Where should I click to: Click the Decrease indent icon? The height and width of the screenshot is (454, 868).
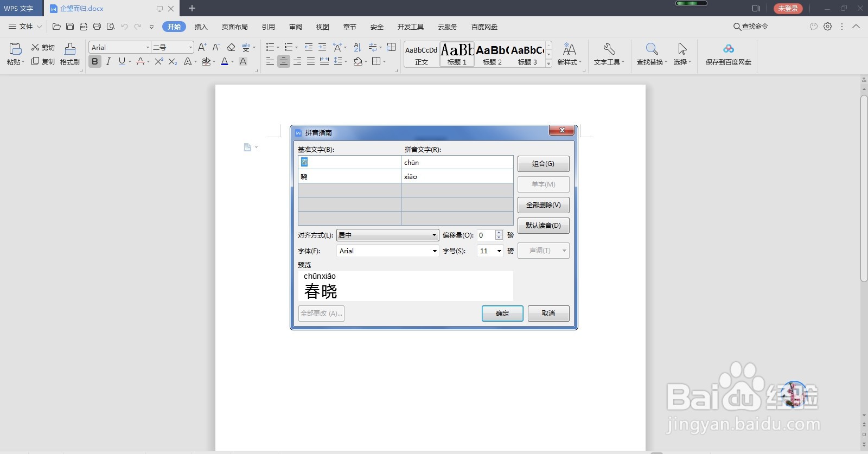(309, 48)
